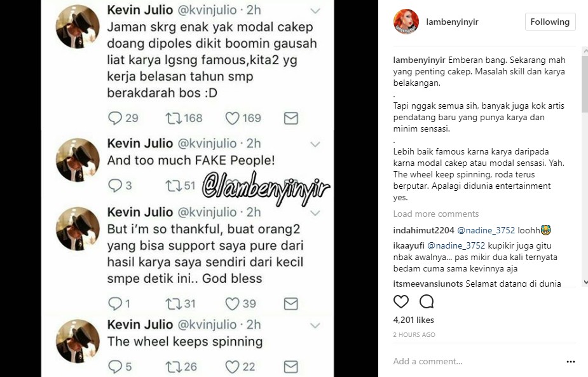Click lambenyinyir profile avatar picture
The width and height of the screenshot is (588, 377).
click(406, 22)
